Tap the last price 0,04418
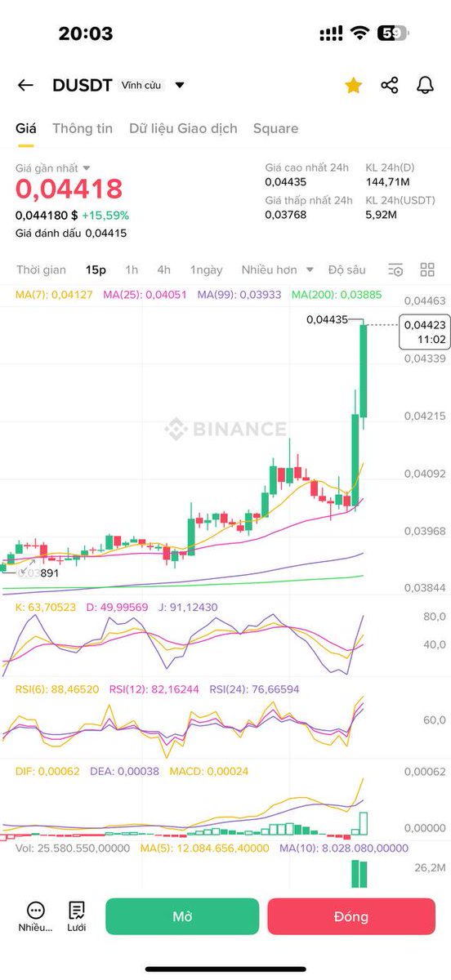The height and width of the screenshot is (980, 451). click(69, 189)
